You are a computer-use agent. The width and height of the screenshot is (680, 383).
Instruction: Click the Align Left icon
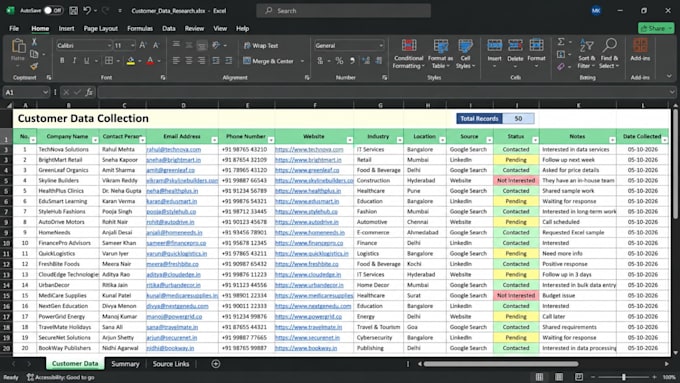[x=176, y=61]
